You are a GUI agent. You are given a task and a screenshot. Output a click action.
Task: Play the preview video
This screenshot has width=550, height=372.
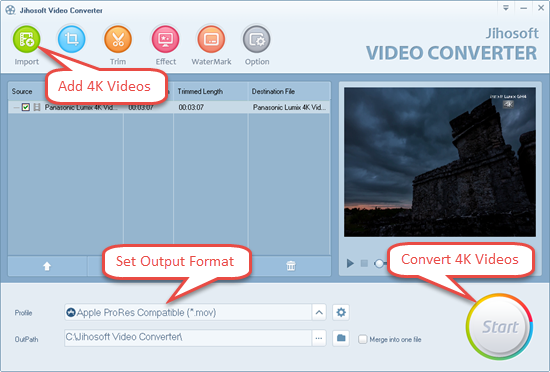coord(350,263)
